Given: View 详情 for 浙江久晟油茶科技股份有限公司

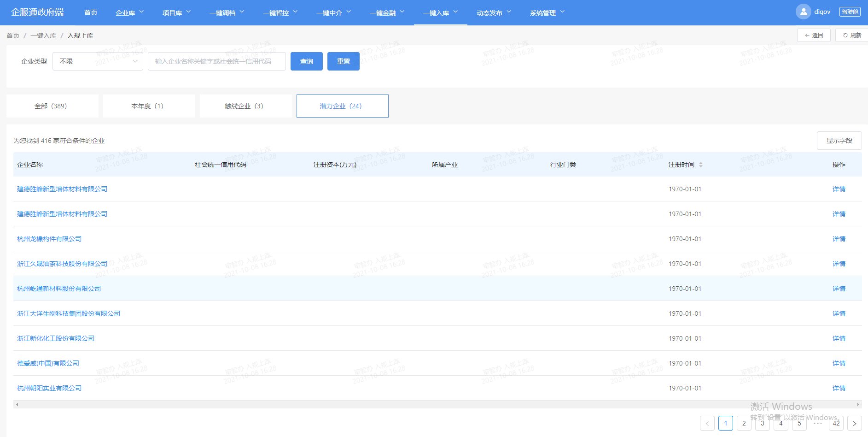Looking at the screenshot, I should [x=839, y=264].
